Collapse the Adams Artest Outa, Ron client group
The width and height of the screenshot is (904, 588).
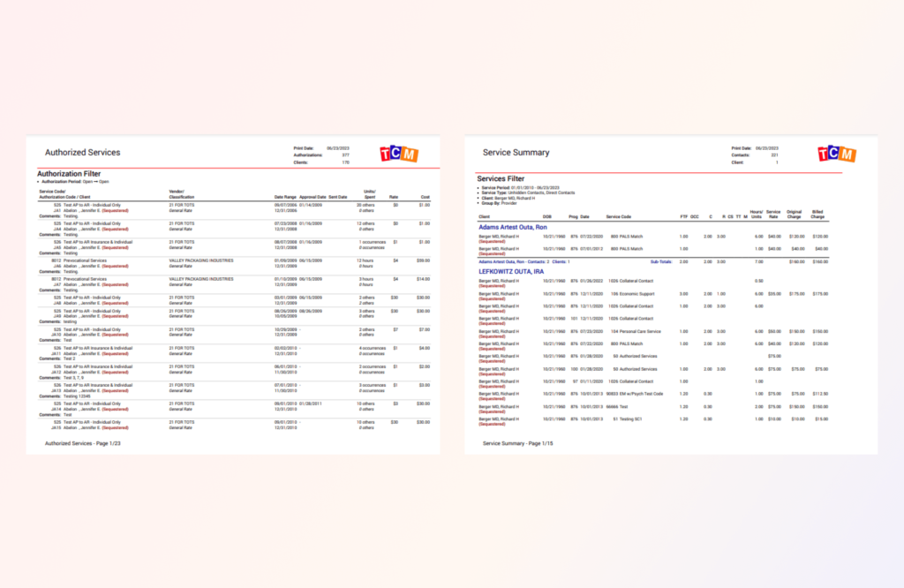(516, 228)
